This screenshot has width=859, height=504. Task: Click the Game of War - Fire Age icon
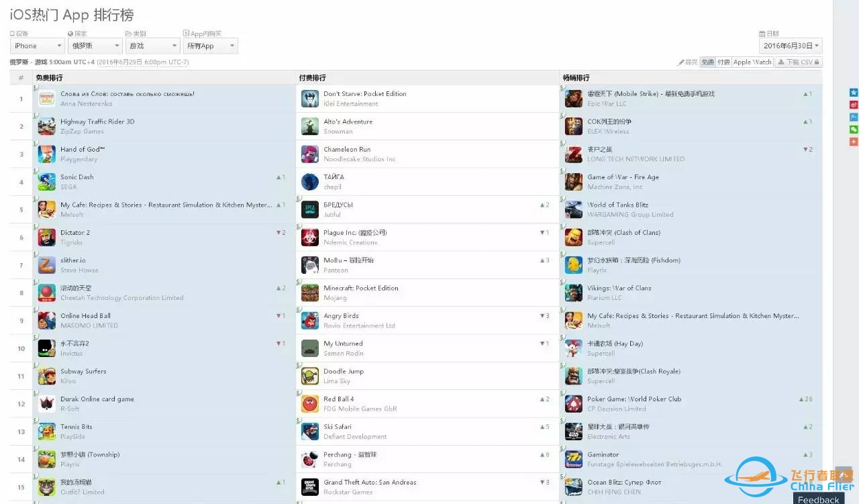point(574,182)
